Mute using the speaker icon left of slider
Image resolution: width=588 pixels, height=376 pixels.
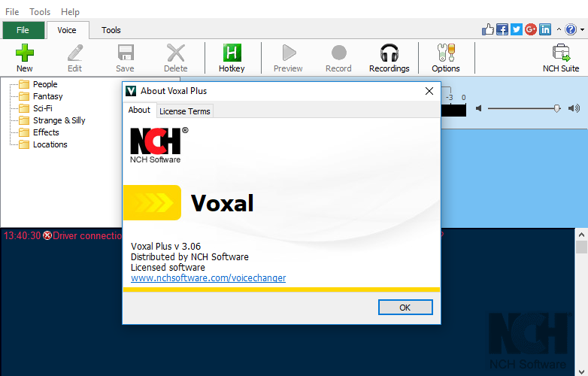pos(478,108)
